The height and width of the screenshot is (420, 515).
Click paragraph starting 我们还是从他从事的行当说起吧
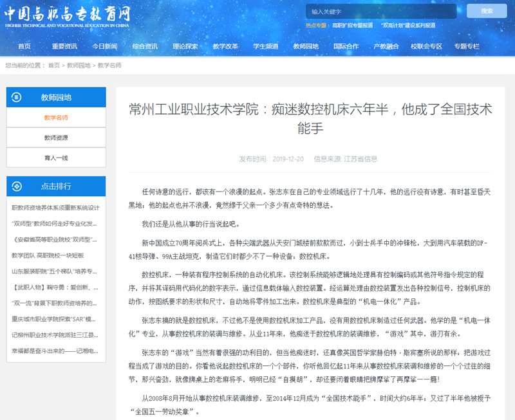pos(191,224)
